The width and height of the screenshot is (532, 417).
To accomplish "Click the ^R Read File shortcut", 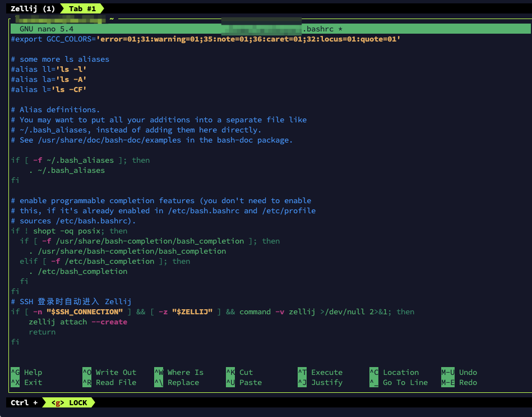I will coord(109,382).
